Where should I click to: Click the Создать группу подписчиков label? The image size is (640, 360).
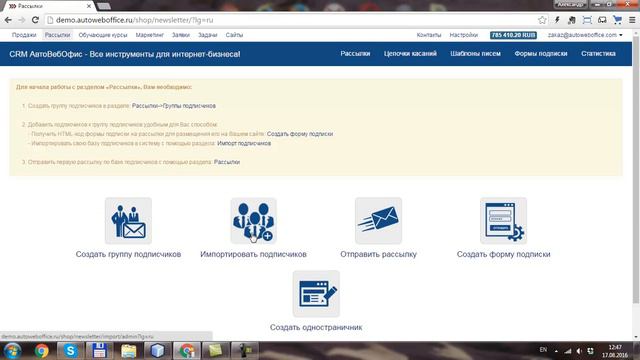128,254
